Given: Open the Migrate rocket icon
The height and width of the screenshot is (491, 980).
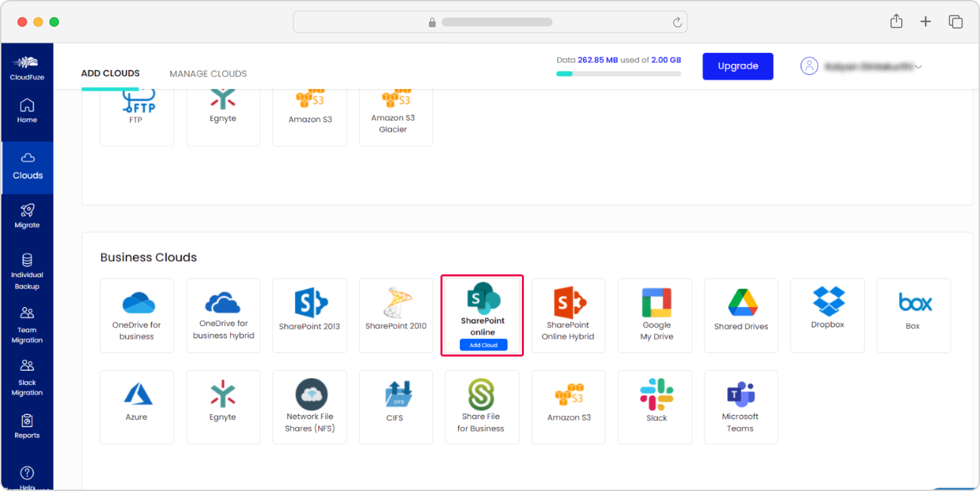Looking at the screenshot, I should tap(27, 210).
